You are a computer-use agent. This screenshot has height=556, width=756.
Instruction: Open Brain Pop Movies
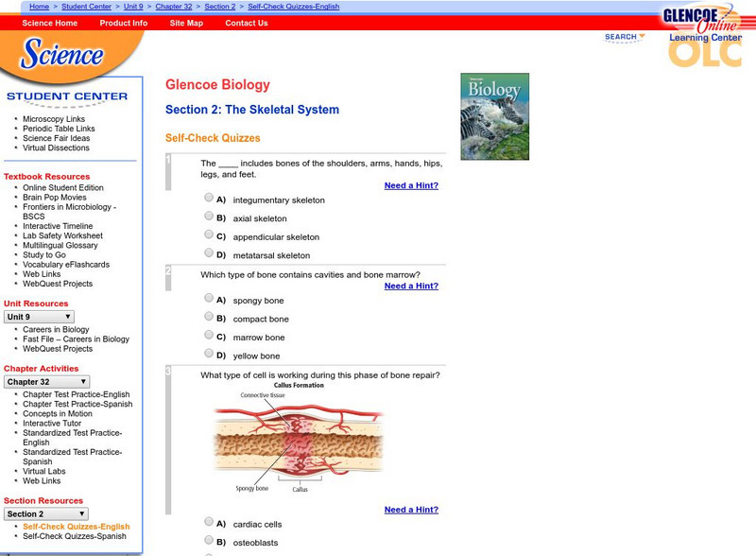(55, 197)
